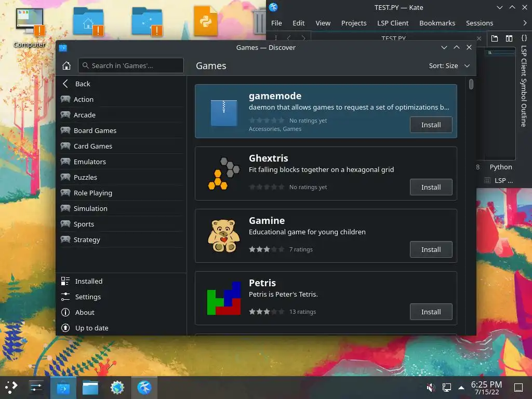The width and height of the screenshot is (532, 399).
Task: Open the Python file on the desktop
Action: 206,21
